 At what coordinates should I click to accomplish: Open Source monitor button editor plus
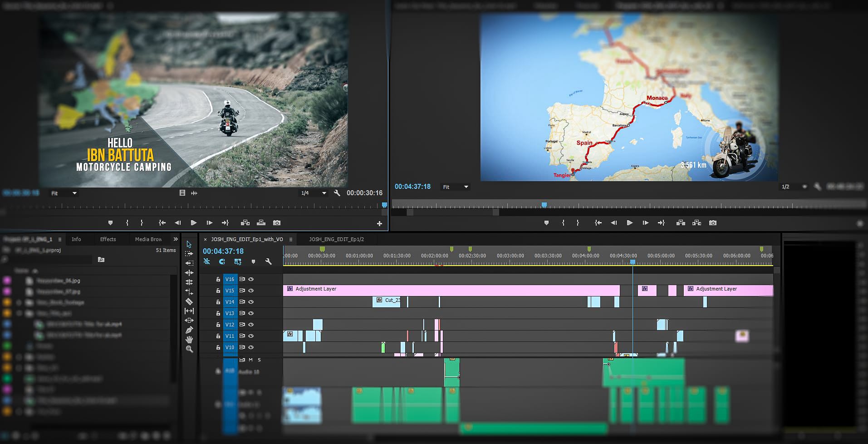click(x=379, y=223)
